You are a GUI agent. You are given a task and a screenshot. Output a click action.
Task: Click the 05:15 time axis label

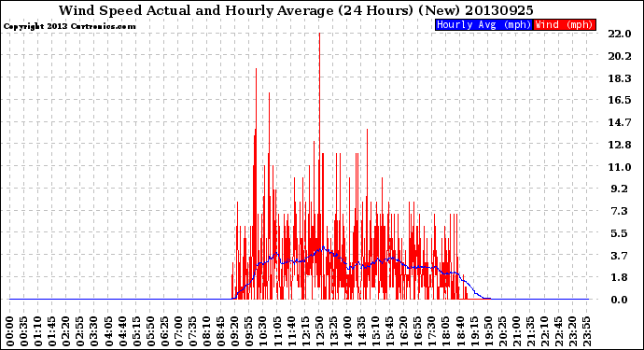(x=136, y=331)
